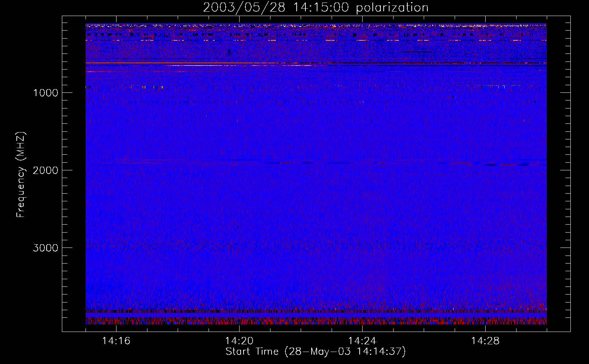Click the plot title '2003/05/28 14:15:00 polarization'
The height and width of the screenshot is (364, 589).
[x=316, y=8]
